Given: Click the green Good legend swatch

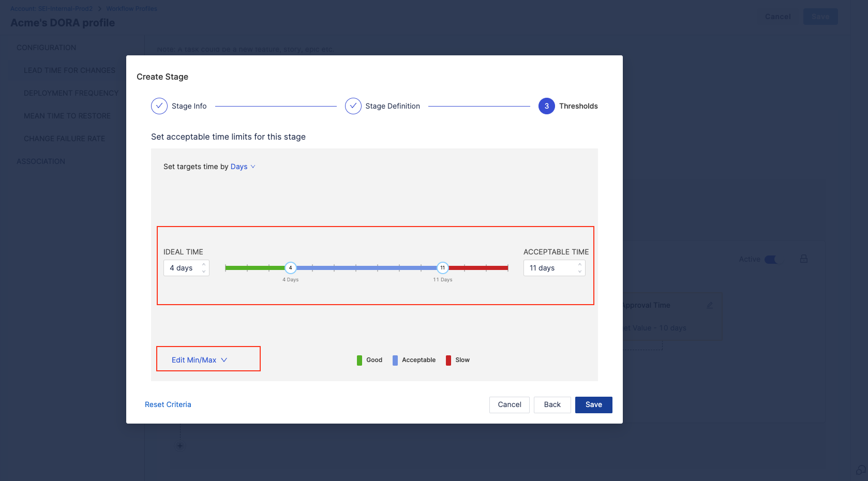Looking at the screenshot, I should tap(360, 360).
